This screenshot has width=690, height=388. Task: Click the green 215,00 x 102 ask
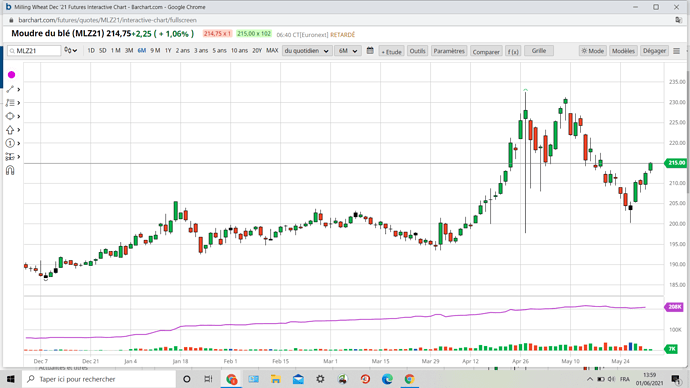pos(254,34)
